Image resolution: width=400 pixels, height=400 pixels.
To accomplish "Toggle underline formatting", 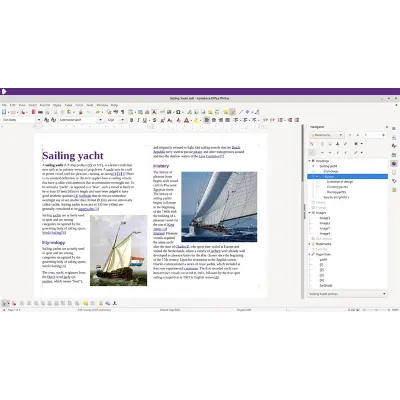I will [x=145, y=120].
